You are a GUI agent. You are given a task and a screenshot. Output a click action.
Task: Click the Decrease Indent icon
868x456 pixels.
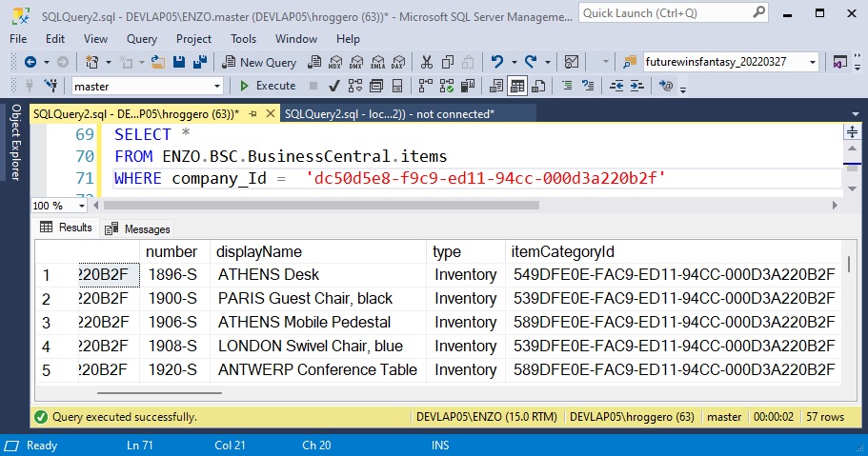tap(616, 86)
